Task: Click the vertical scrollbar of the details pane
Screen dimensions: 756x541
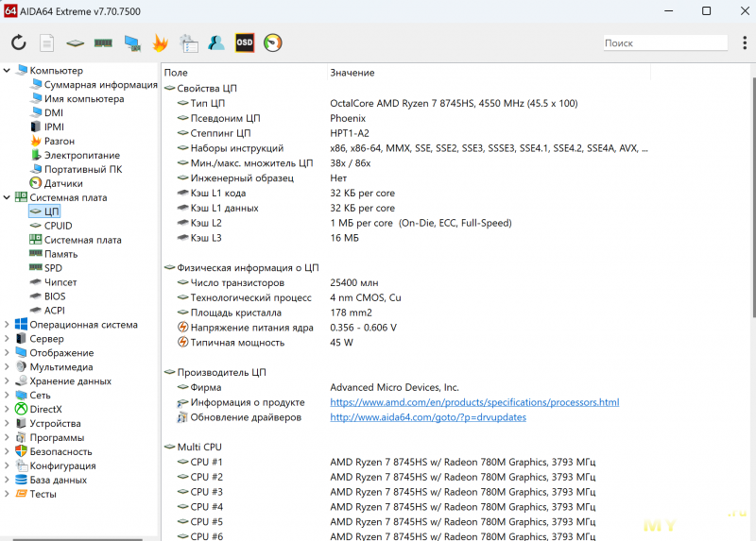Action: click(753, 197)
